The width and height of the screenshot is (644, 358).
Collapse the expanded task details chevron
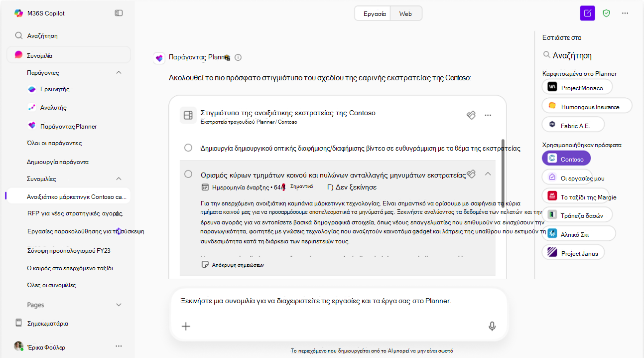pos(488,174)
